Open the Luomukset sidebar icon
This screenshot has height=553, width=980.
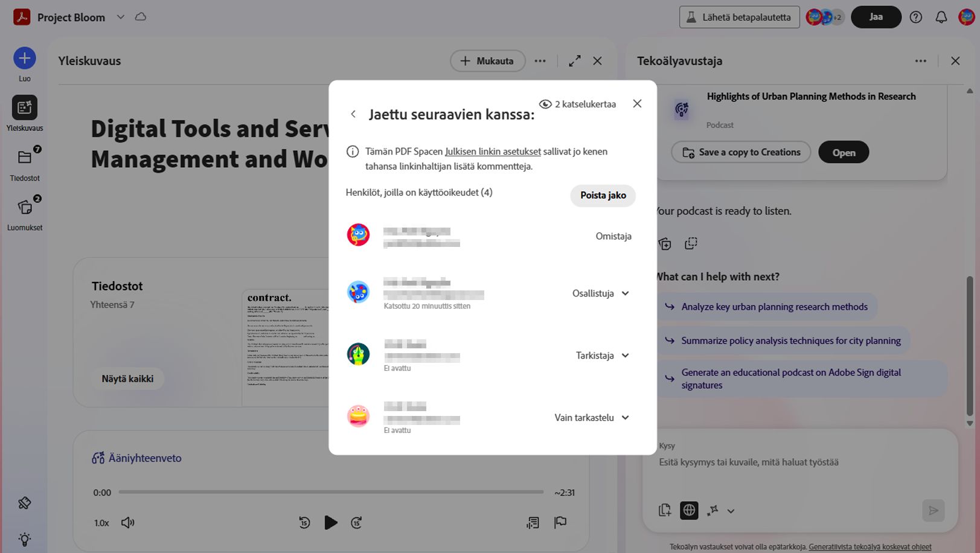tap(25, 207)
